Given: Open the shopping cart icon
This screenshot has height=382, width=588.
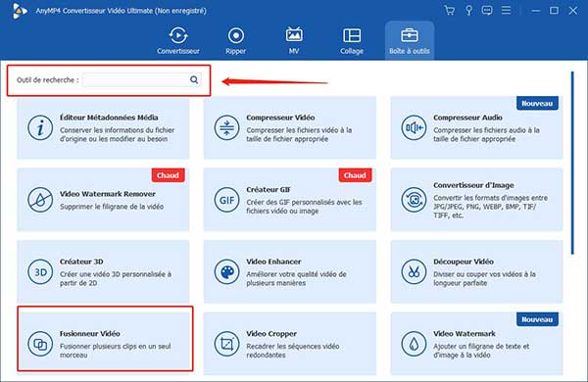Looking at the screenshot, I should [x=449, y=11].
